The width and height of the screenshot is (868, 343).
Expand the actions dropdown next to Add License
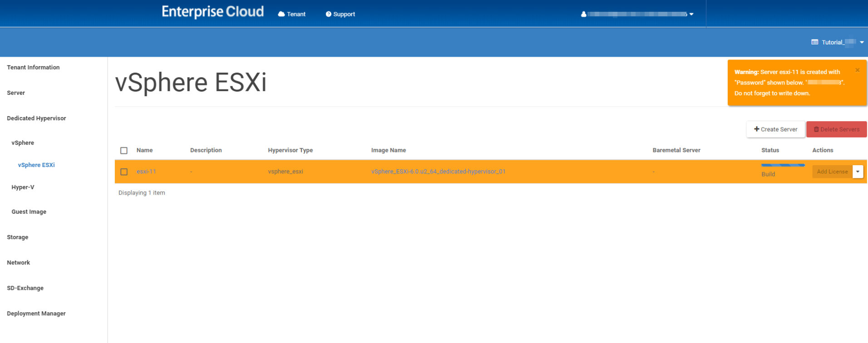point(858,171)
